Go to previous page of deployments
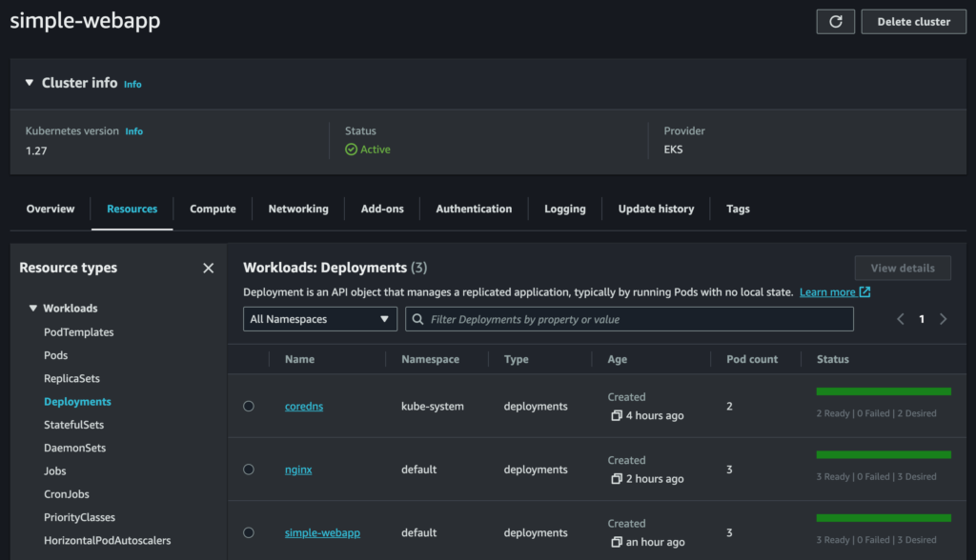The width and height of the screenshot is (976, 560). [x=900, y=320]
